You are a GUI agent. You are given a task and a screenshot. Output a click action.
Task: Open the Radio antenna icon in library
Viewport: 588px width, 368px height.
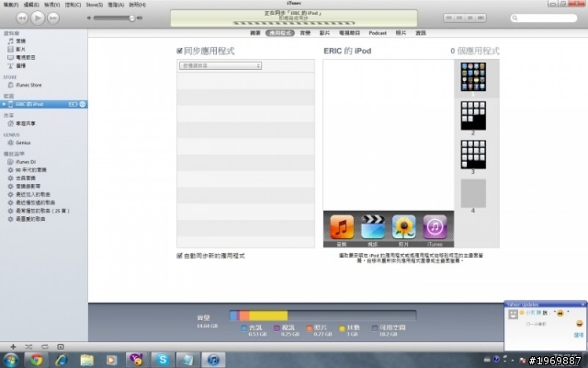(10, 65)
